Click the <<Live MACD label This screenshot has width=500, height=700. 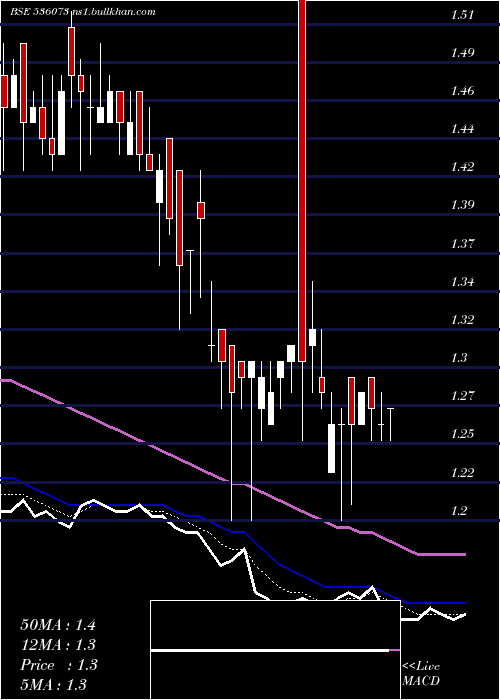421,673
